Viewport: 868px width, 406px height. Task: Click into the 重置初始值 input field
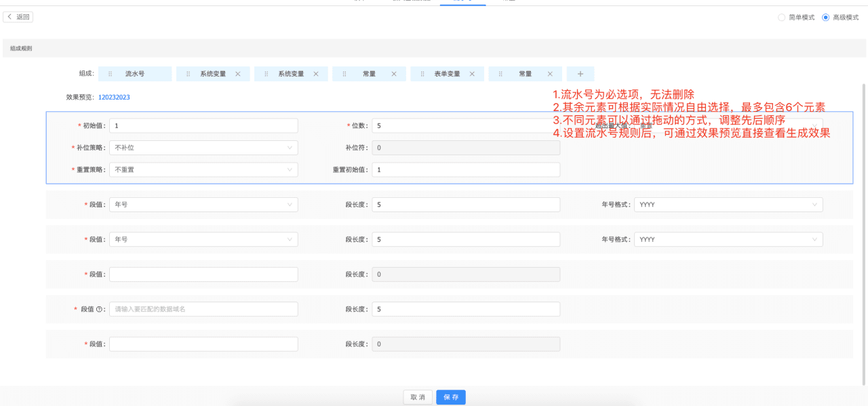[466, 169]
